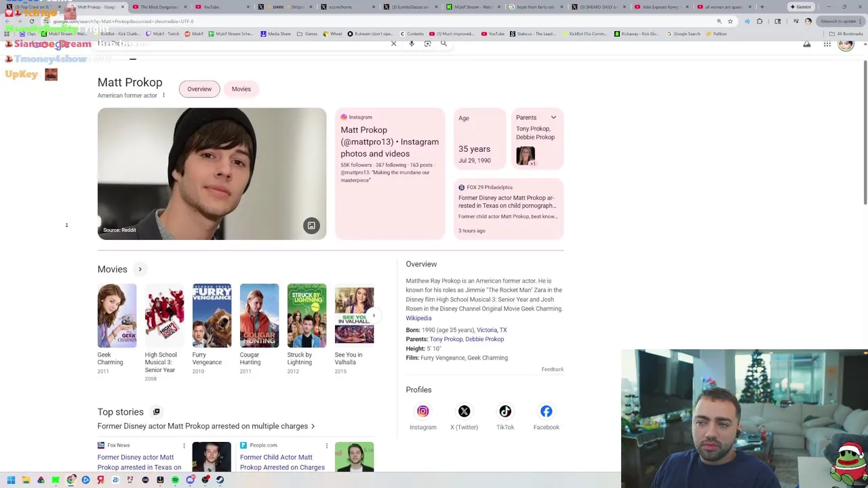The width and height of the screenshot is (868, 488).
Task: Open the Search Labs flask icon
Action: coord(807,45)
